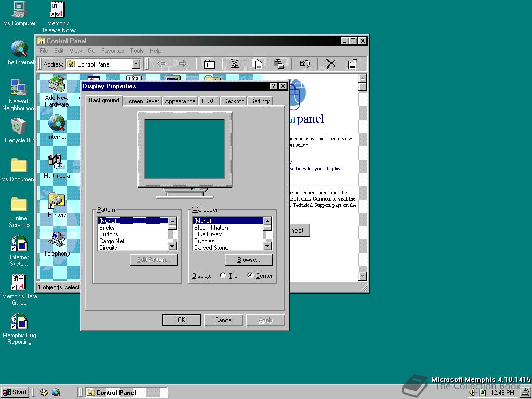
Task: Switch to the Appearance tab
Action: (180, 101)
